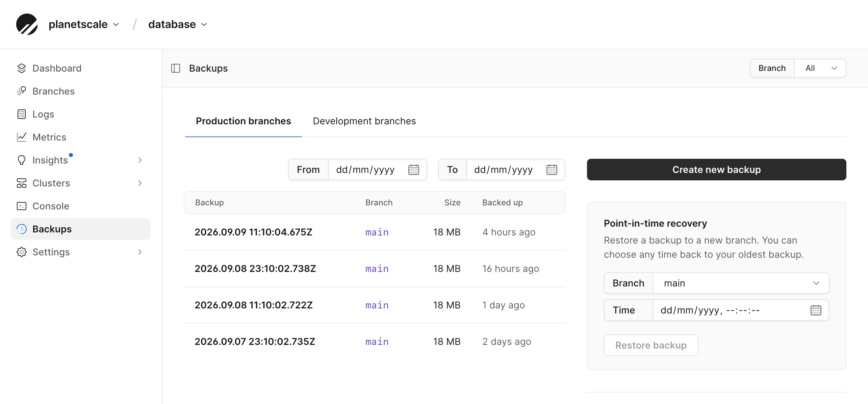868x404 pixels.
Task: Open backup 2026.09.08 11:10:02.722Z
Action: [x=254, y=305]
